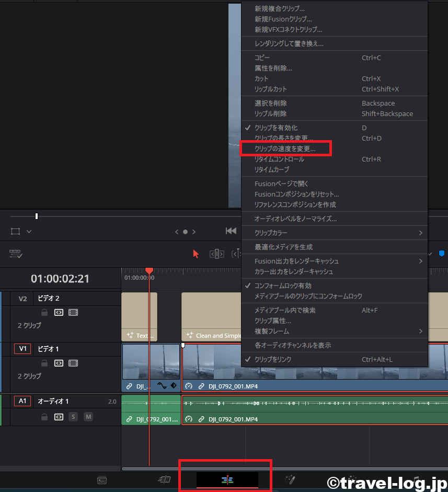Jump to first frame playback button
448x492 pixels.
tap(231, 231)
